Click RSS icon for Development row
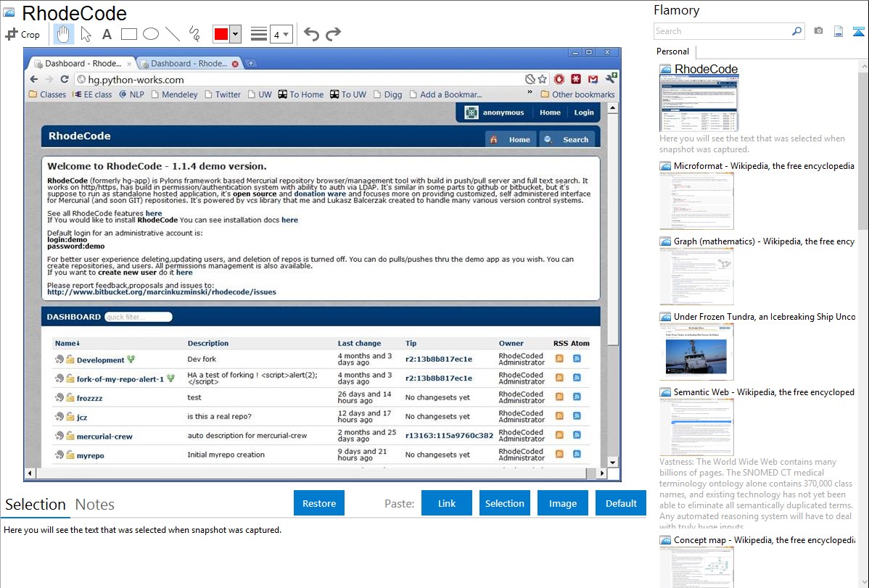 click(559, 359)
